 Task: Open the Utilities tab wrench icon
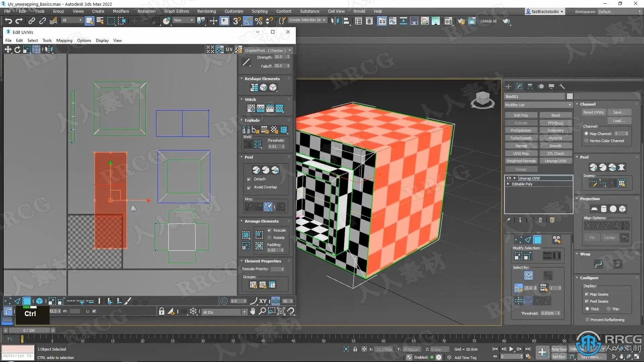[562, 86]
